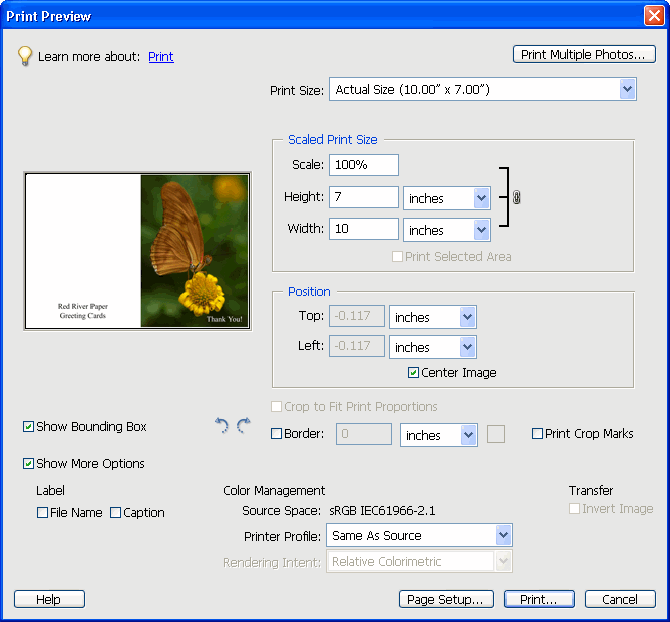Click the butterfly print preview thumbnail
670x622 pixels.
pyautogui.click(x=137, y=251)
